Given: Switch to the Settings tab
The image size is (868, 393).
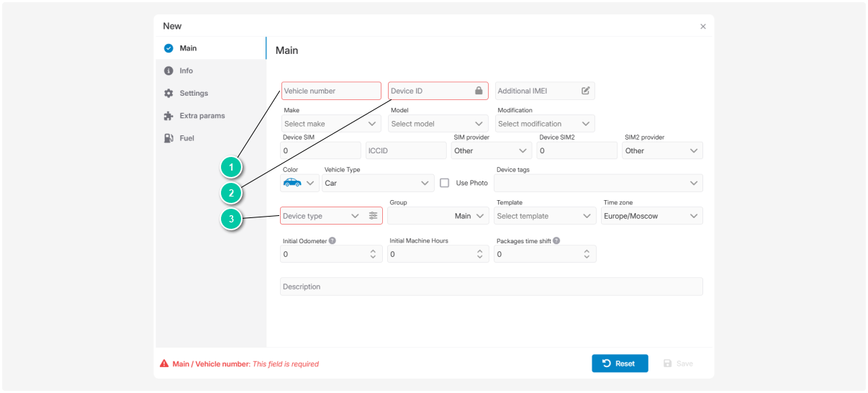Looking at the screenshot, I should point(194,94).
